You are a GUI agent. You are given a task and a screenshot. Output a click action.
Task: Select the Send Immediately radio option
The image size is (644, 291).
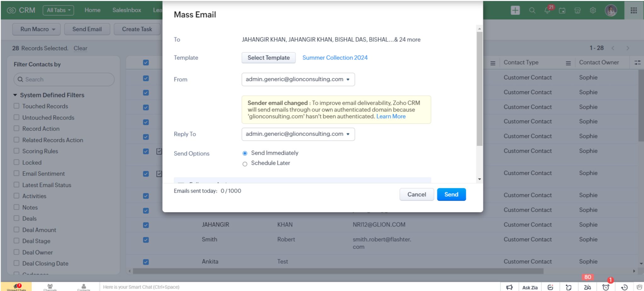click(245, 153)
